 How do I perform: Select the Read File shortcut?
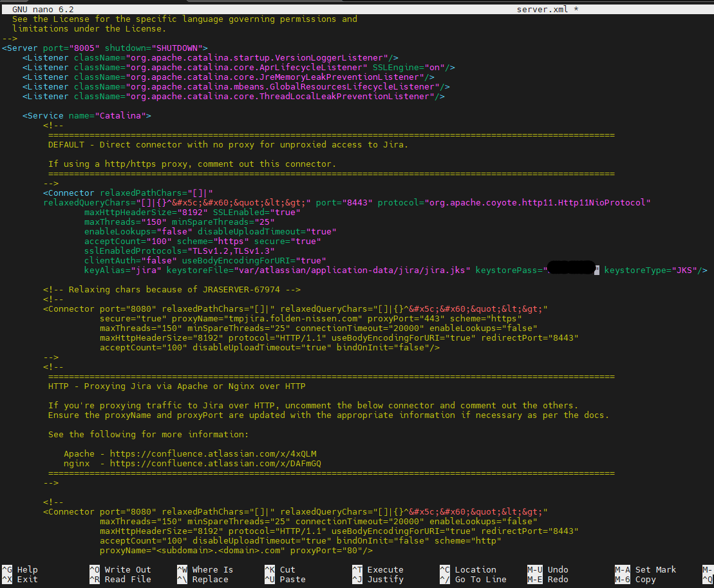(x=127, y=579)
